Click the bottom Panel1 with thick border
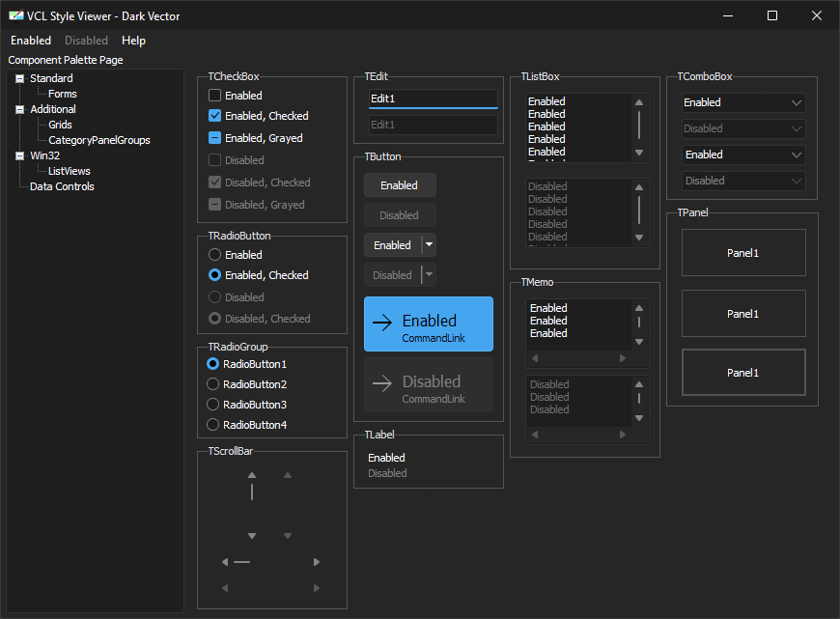 (x=743, y=373)
